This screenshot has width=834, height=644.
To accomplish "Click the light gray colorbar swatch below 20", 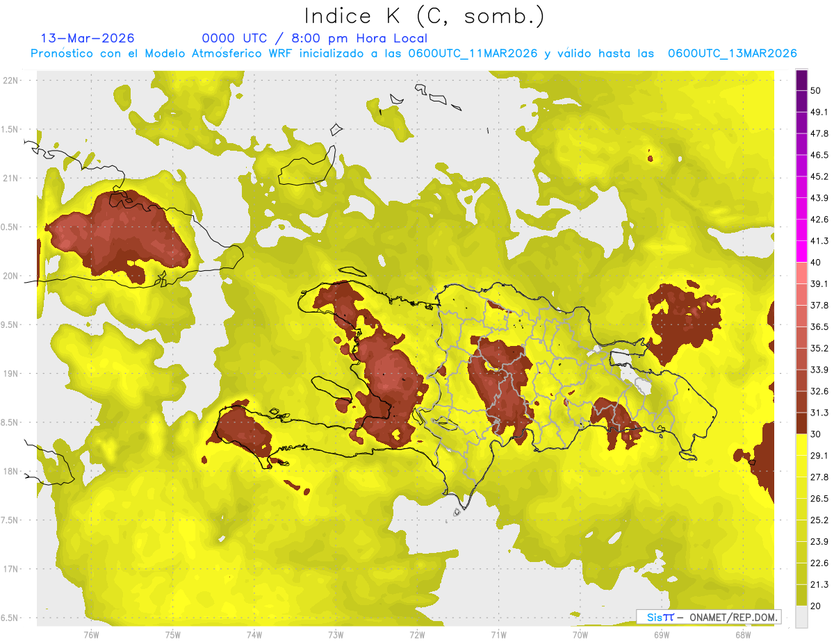I will coord(801,616).
